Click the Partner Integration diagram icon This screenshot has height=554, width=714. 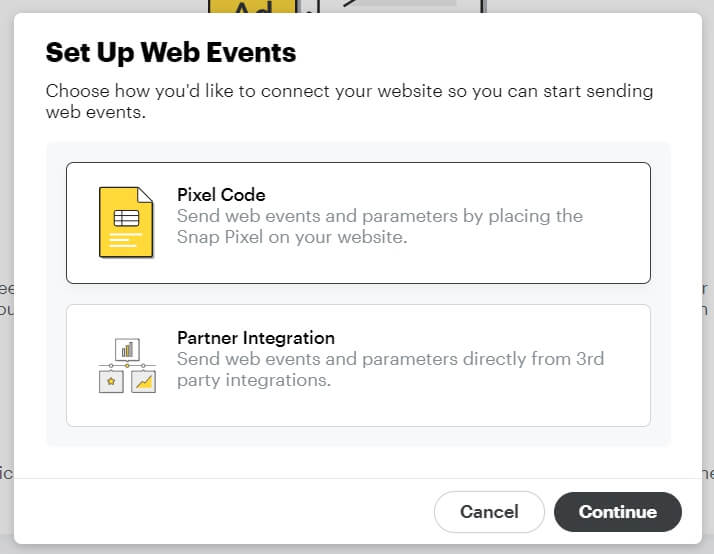pyautogui.click(x=127, y=365)
